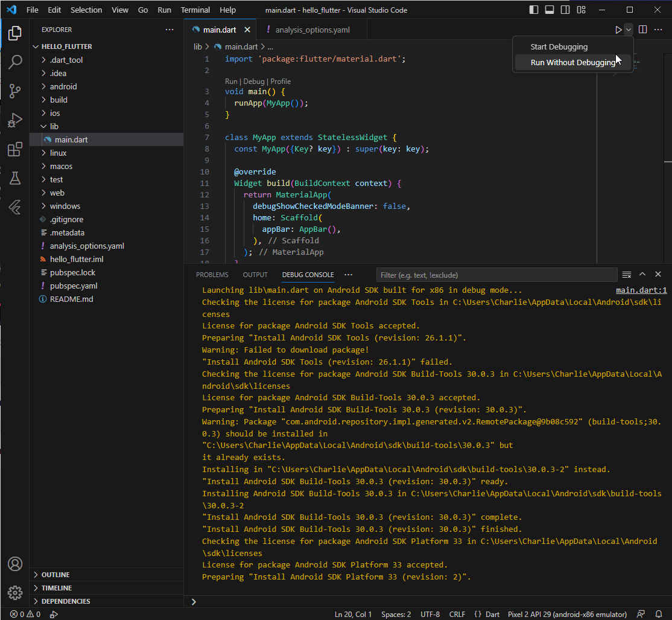Open the Selection menu
This screenshot has width=672, height=620.
click(86, 10)
